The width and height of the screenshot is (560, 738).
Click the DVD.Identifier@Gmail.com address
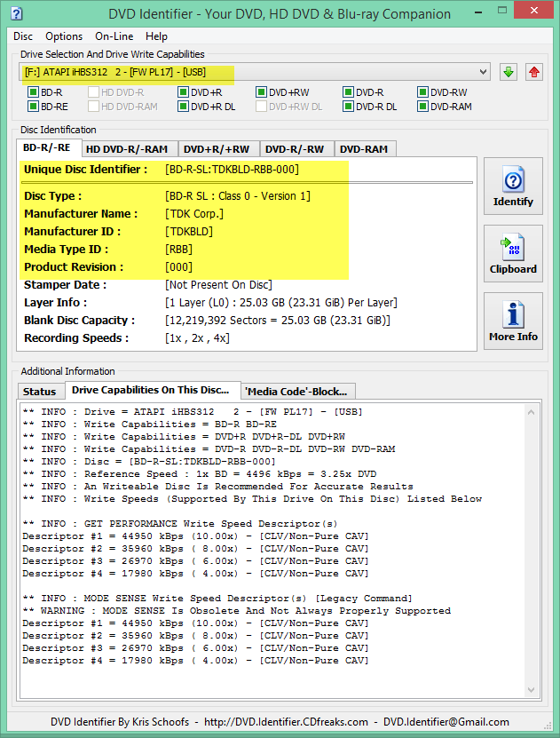pos(446,722)
